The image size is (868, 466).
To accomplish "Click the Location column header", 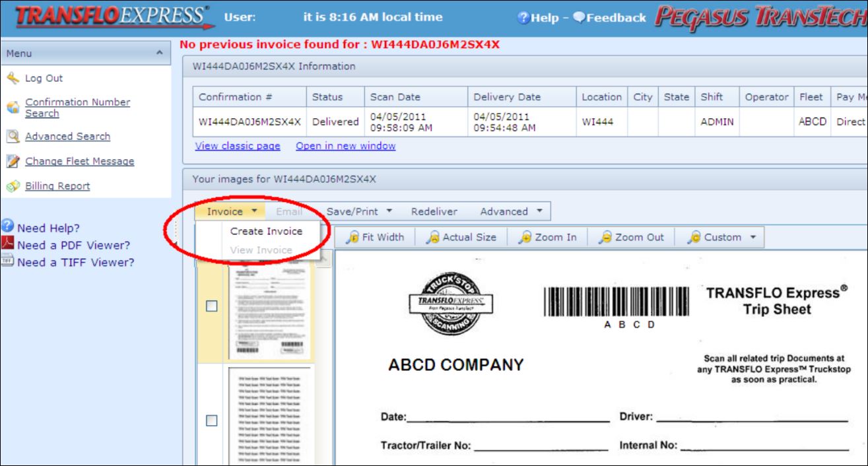I will [603, 97].
